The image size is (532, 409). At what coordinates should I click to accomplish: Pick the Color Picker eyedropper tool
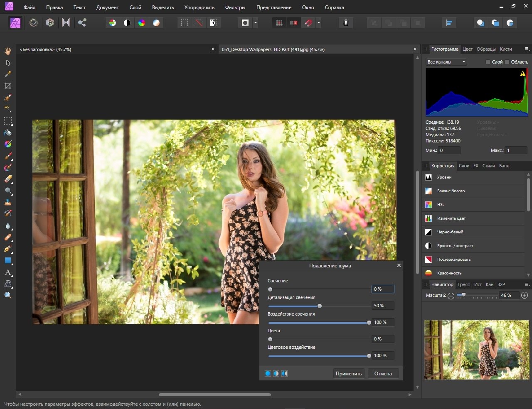[x=8, y=74]
